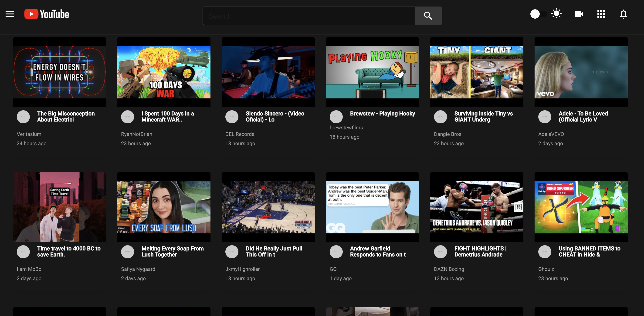Click the notifications bell icon
644x316 pixels.
(623, 14)
